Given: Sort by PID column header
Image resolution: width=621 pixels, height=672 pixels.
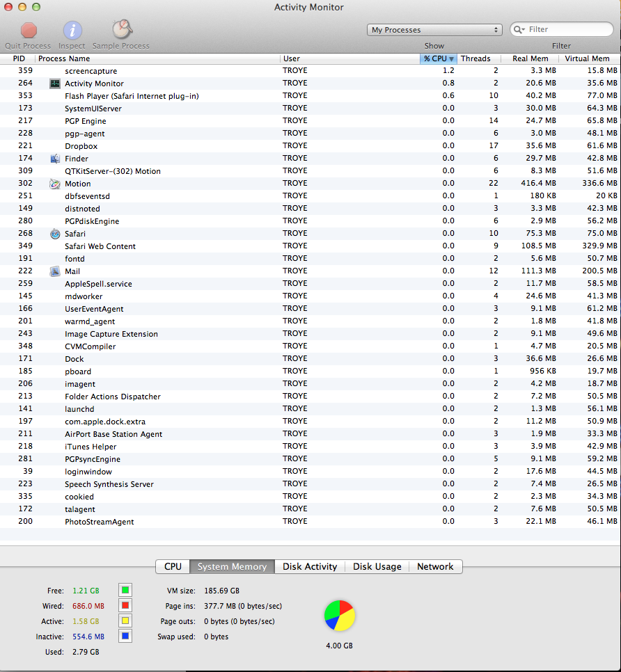Looking at the screenshot, I should [x=19, y=58].
